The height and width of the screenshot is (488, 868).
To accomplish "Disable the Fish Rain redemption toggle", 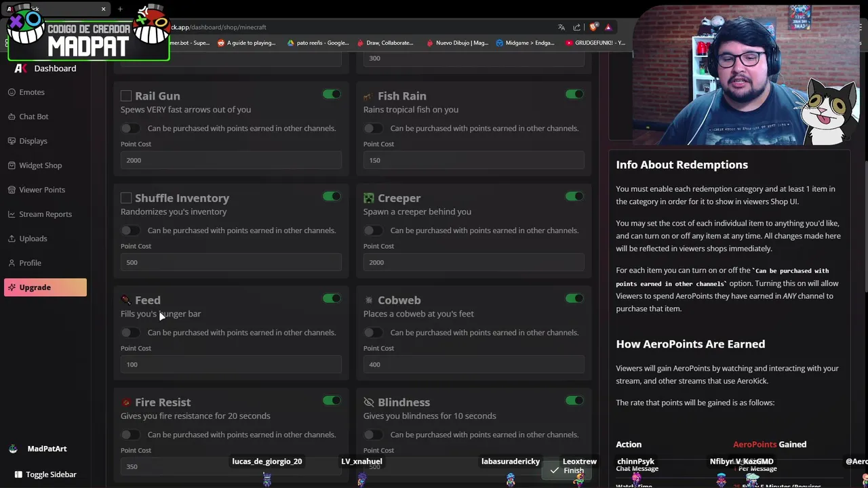I will point(574,94).
